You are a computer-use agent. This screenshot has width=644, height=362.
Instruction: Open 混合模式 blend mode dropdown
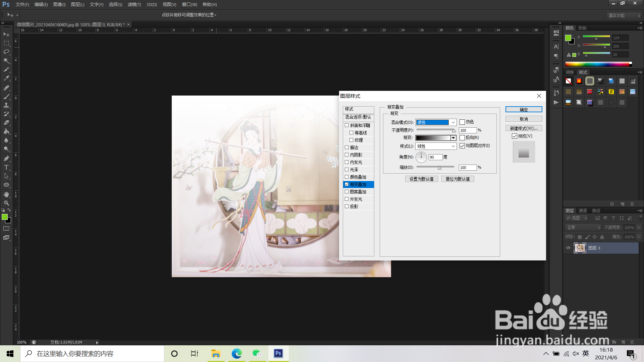point(436,122)
